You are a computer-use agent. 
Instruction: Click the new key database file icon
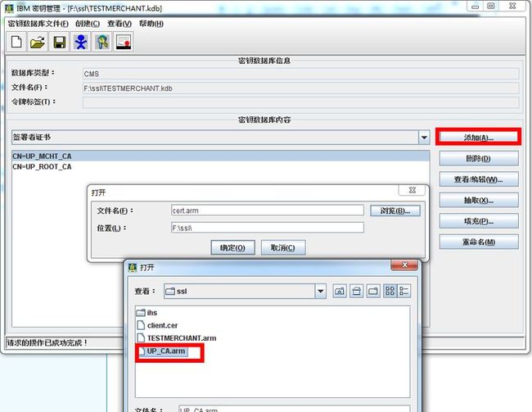click(x=16, y=42)
